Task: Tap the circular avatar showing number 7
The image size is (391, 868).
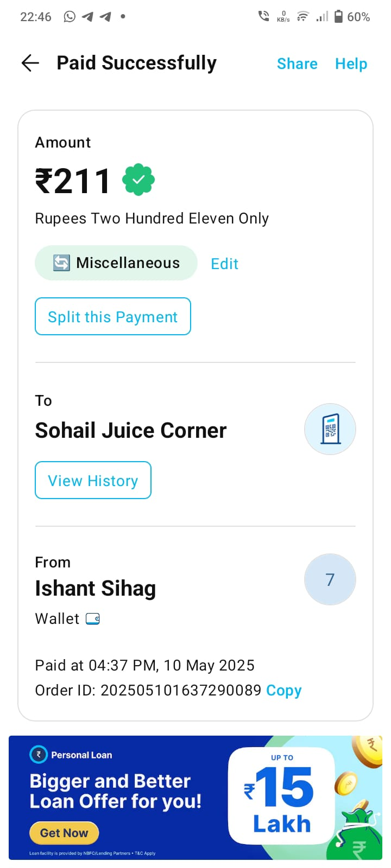Action: pyautogui.click(x=330, y=579)
